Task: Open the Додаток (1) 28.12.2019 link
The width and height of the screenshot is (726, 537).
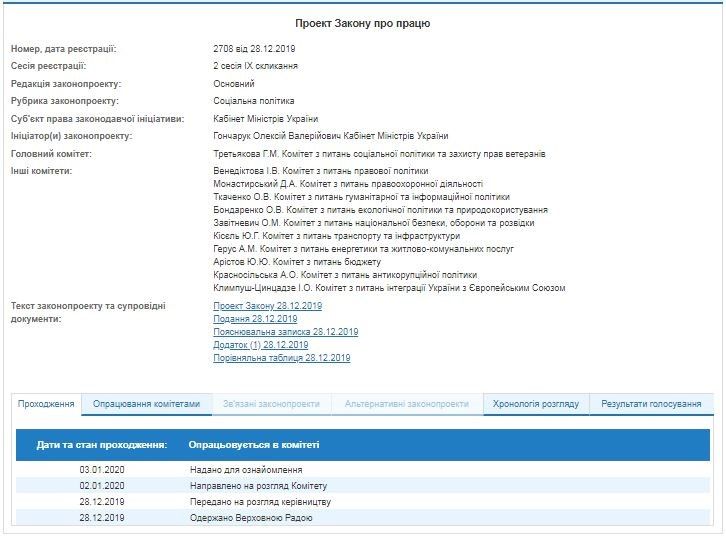Action: pyautogui.click(x=260, y=345)
